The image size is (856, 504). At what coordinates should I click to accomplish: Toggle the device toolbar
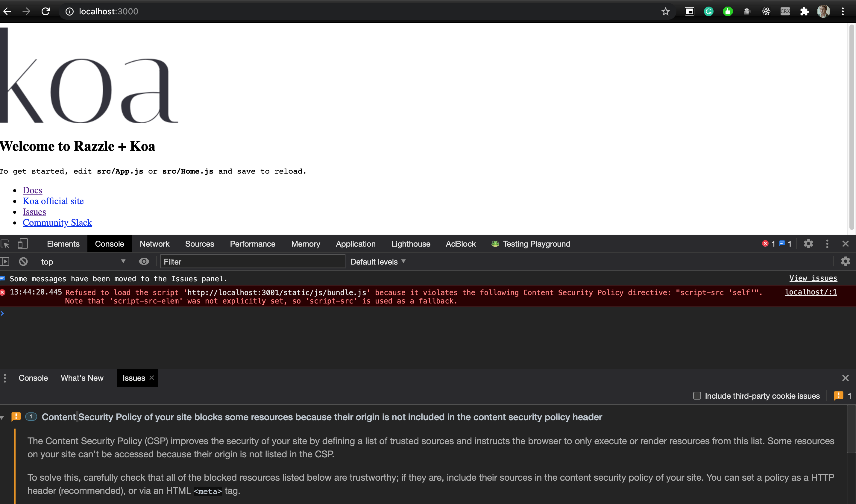pyautogui.click(x=23, y=244)
